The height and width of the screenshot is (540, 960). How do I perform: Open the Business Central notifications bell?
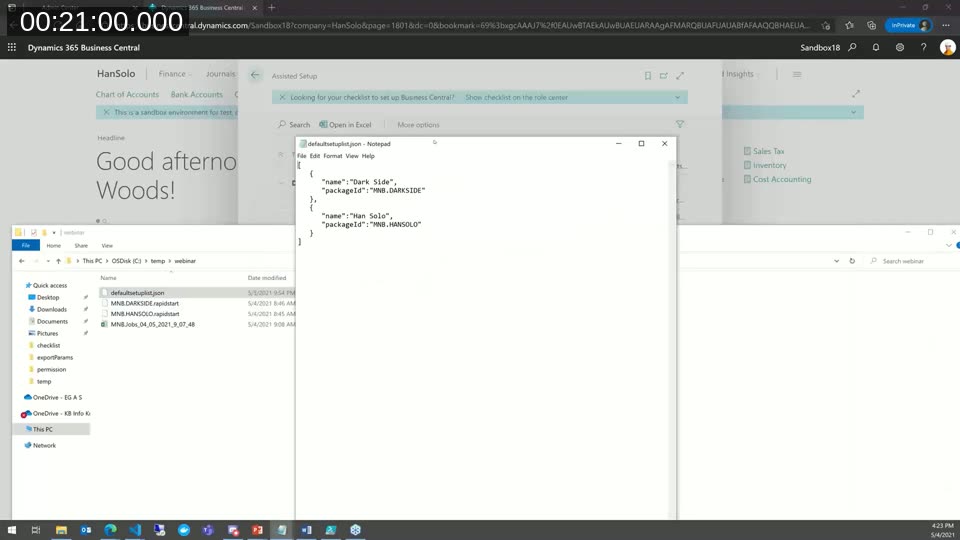[x=876, y=47]
